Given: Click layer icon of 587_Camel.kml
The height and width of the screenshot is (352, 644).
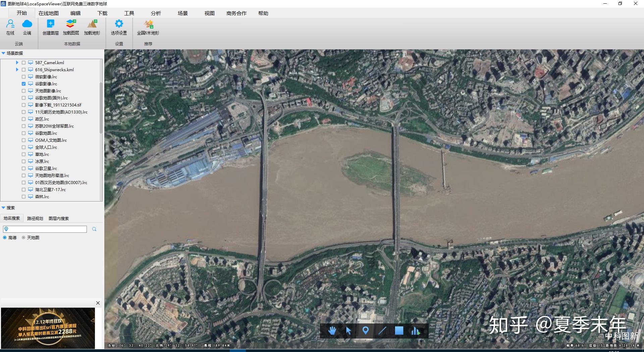Looking at the screenshot, I should click(31, 62).
